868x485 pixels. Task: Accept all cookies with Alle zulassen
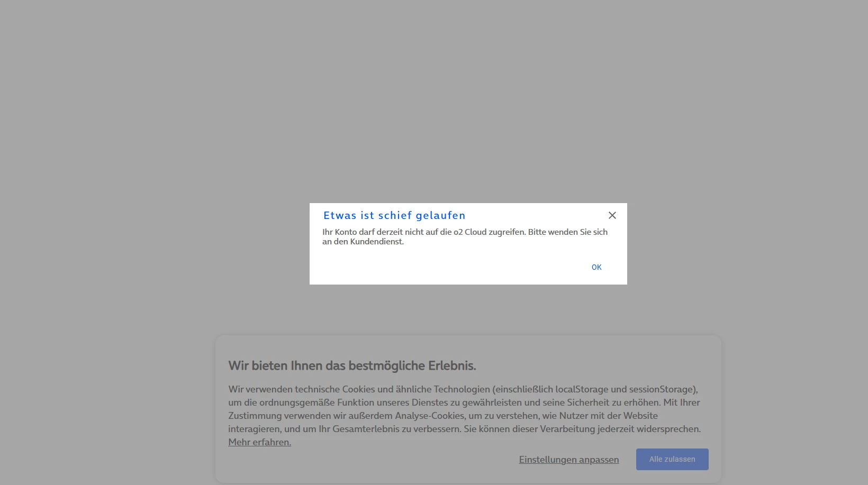pos(672,459)
